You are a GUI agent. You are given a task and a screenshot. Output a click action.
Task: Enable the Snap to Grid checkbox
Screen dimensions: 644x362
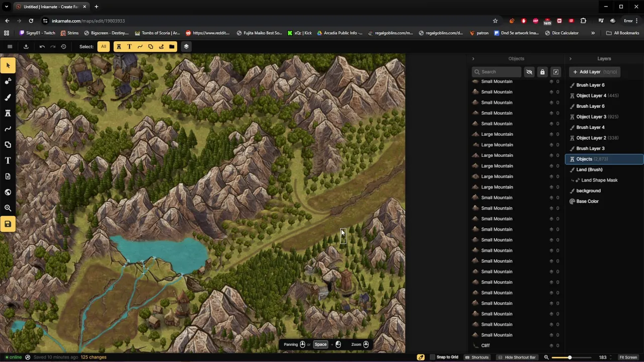pyautogui.click(x=432, y=357)
